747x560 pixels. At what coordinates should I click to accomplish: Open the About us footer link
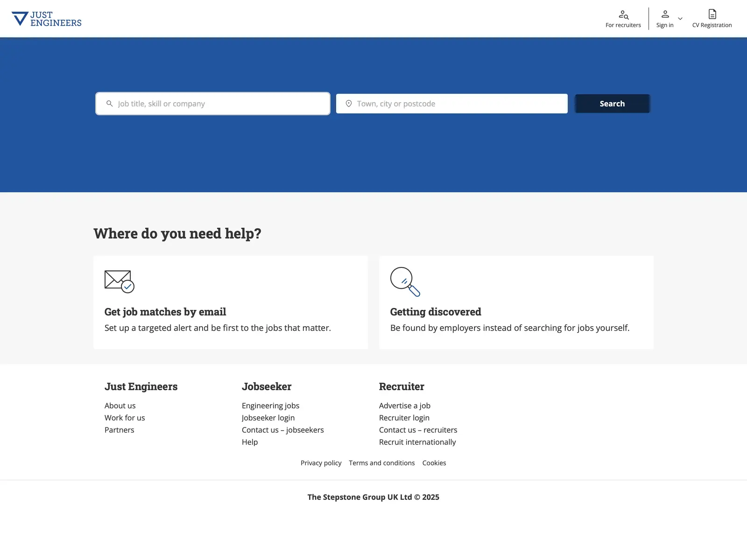pos(120,406)
